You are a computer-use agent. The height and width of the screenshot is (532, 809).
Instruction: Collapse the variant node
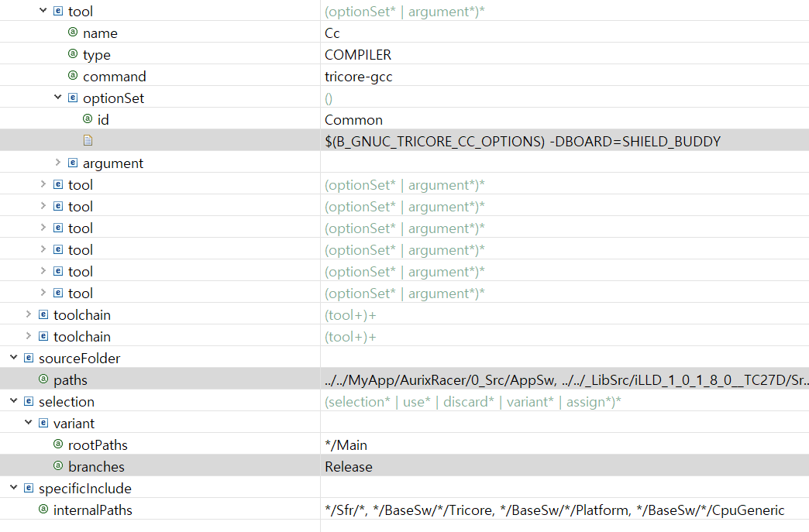click(x=29, y=422)
